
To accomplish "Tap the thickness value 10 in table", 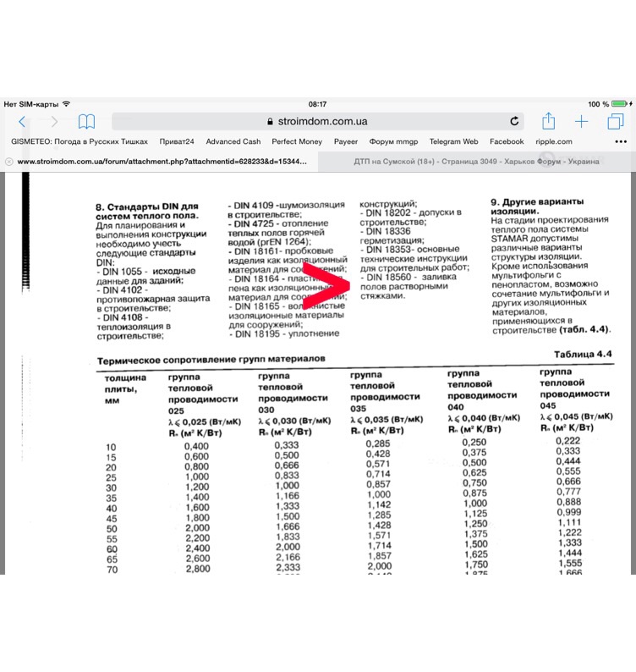I will [111, 447].
